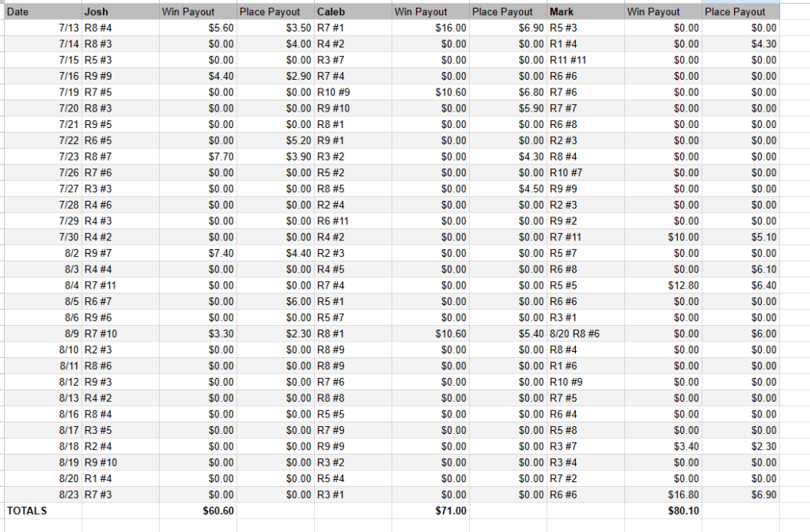Click the R6 #11 pick cell
The image size is (810, 532).
click(352, 221)
